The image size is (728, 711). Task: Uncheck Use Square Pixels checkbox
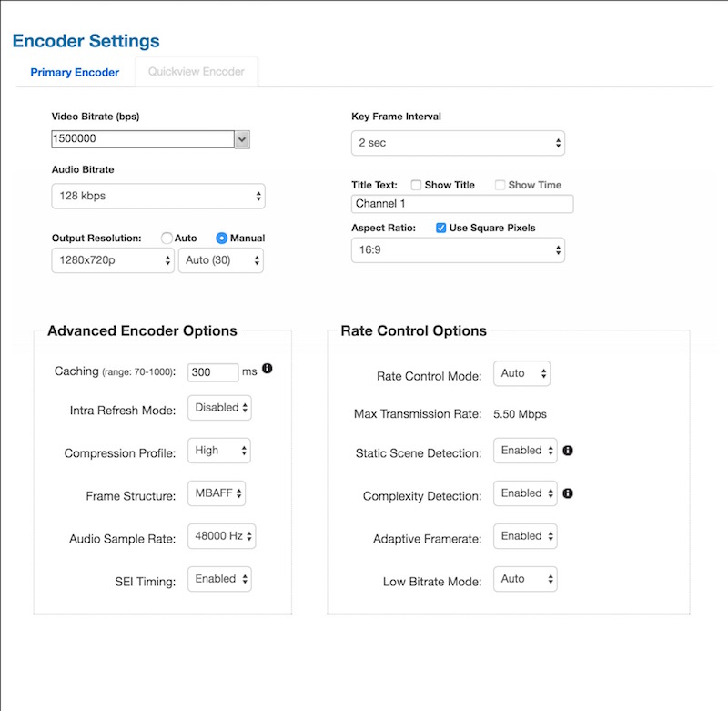(x=441, y=228)
